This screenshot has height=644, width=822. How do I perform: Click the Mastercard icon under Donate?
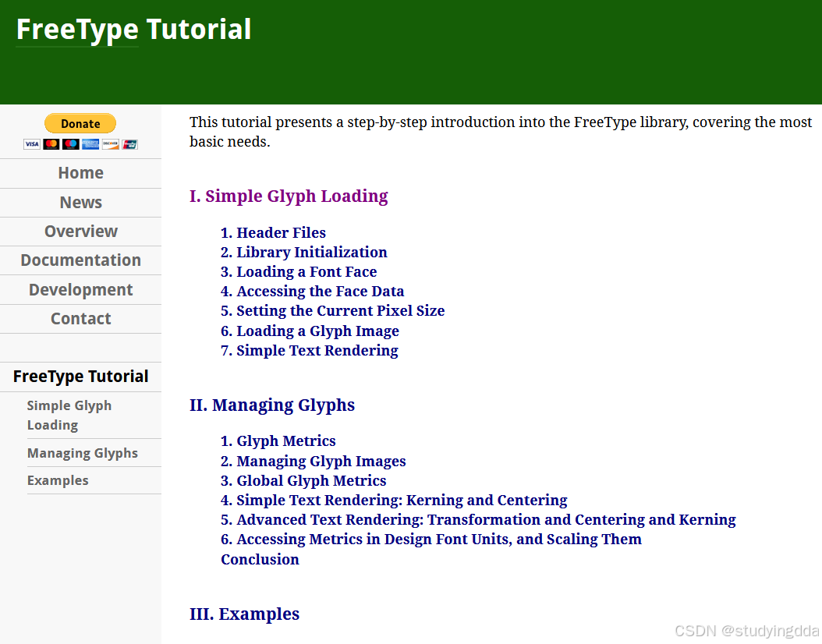pos(51,144)
